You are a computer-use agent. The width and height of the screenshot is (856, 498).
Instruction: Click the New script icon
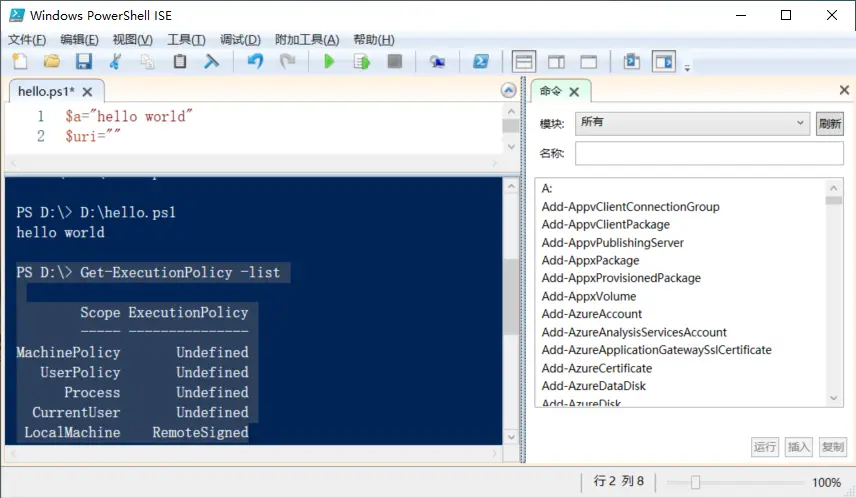[x=21, y=62]
